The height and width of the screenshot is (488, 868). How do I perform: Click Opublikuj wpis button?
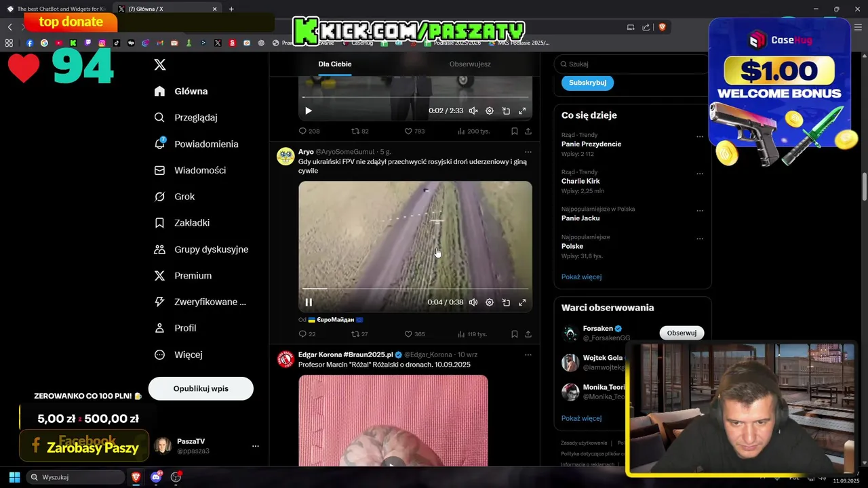click(x=201, y=388)
